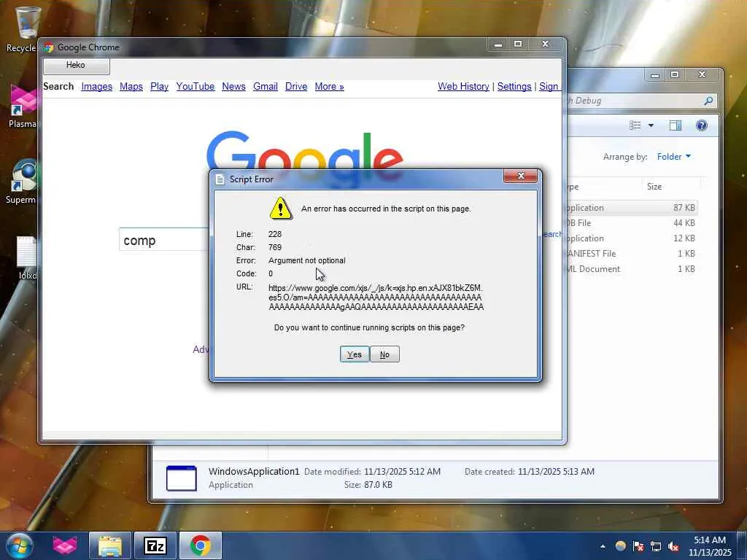
Task: Change the Explorer view icon
Action: (x=635, y=125)
